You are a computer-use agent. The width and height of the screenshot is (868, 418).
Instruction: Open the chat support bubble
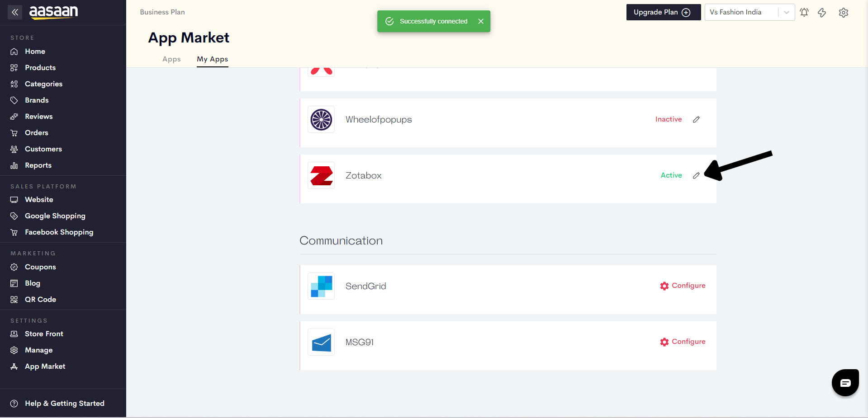click(845, 383)
